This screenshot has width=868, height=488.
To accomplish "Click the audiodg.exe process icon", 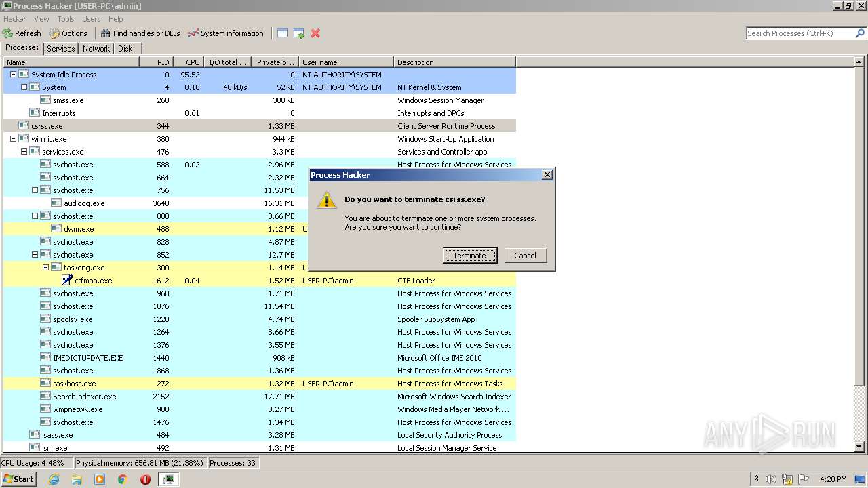I will tap(56, 203).
